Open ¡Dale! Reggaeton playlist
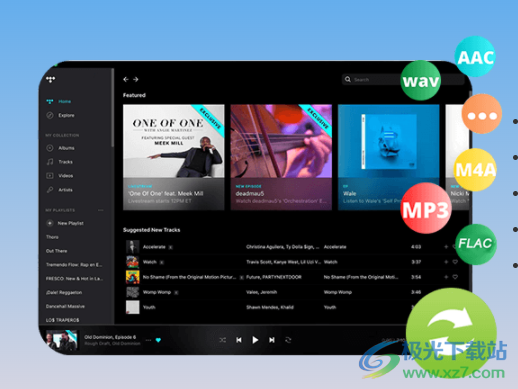518x389 pixels. (x=64, y=292)
